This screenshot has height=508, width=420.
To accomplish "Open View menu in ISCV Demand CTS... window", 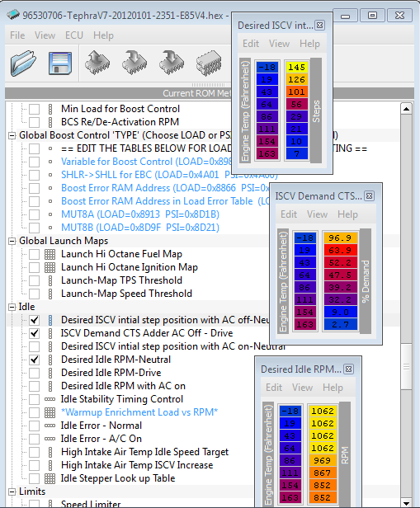I will pyautogui.click(x=317, y=214).
